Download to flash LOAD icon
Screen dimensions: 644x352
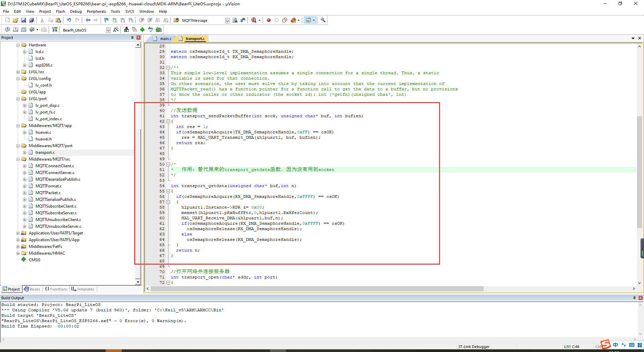click(55, 30)
